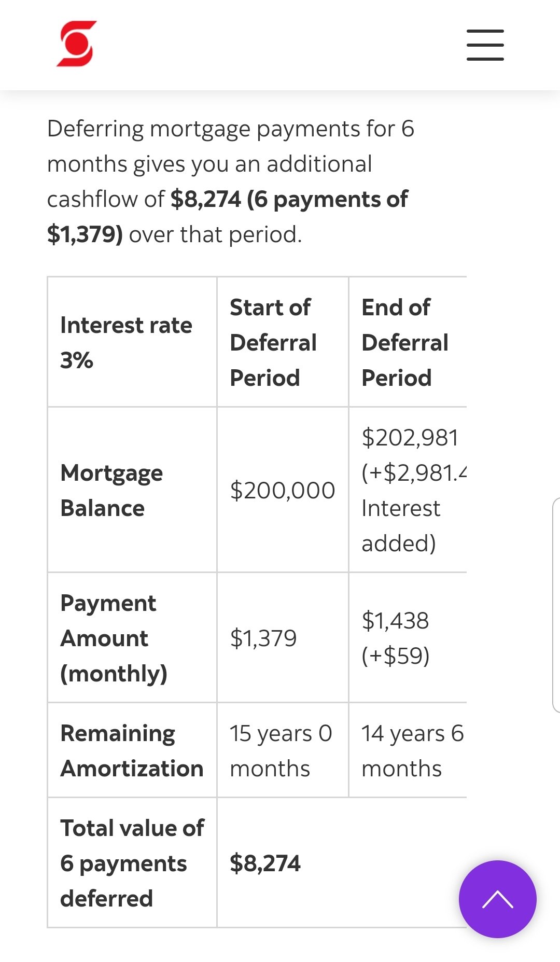Select the "End of Deferral Period" column header
The image size is (560, 962).
405,342
